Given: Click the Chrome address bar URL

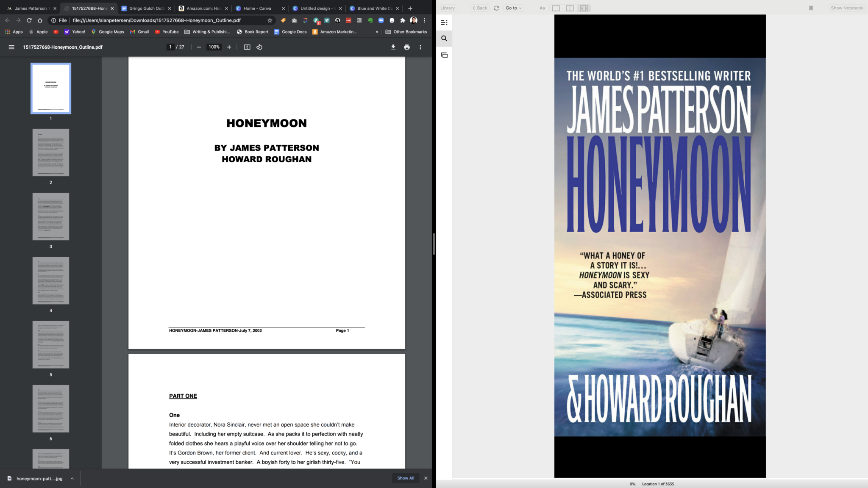Looking at the screenshot, I should tap(157, 20).
